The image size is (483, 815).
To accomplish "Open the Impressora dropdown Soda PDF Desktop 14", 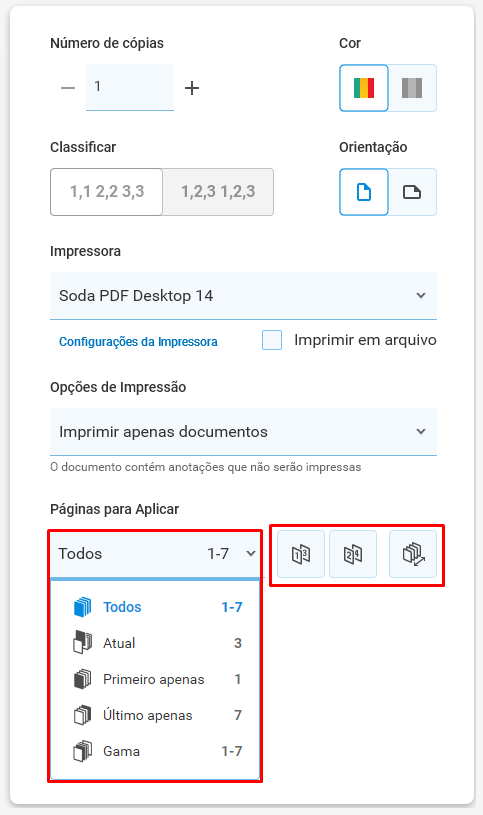I will [x=243, y=296].
